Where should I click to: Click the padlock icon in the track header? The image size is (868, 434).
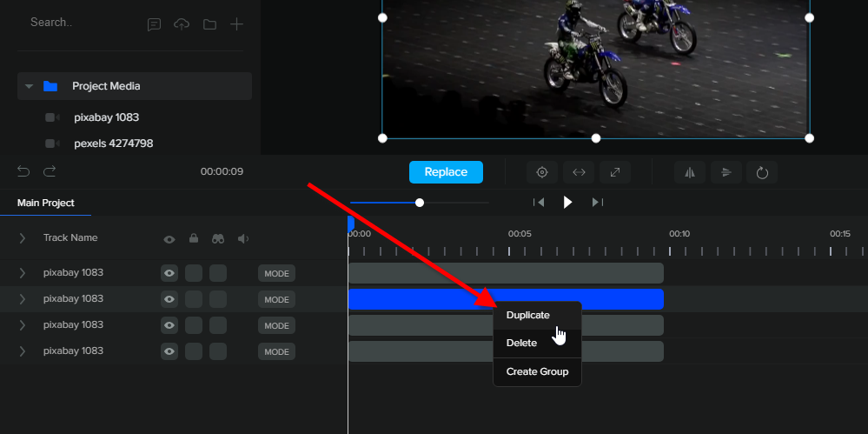pyautogui.click(x=194, y=238)
